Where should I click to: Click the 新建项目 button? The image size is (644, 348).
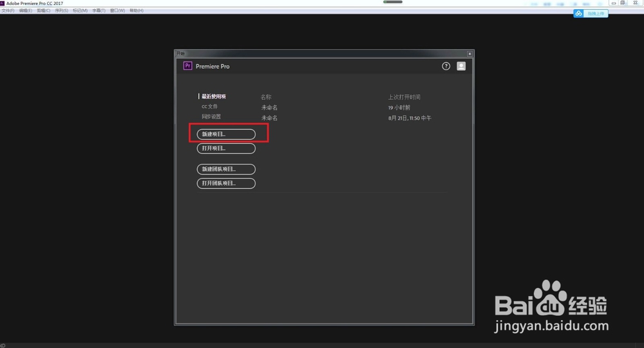tap(226, 134)
